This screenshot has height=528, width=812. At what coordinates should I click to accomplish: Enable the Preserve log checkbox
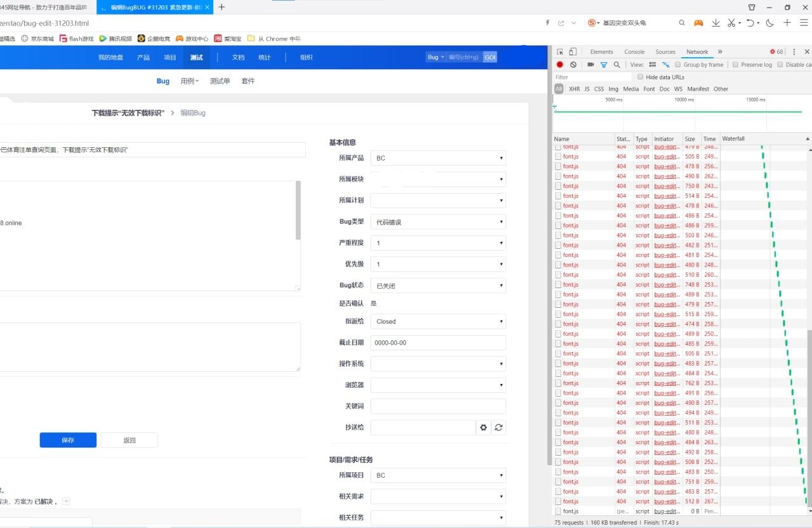735,65
